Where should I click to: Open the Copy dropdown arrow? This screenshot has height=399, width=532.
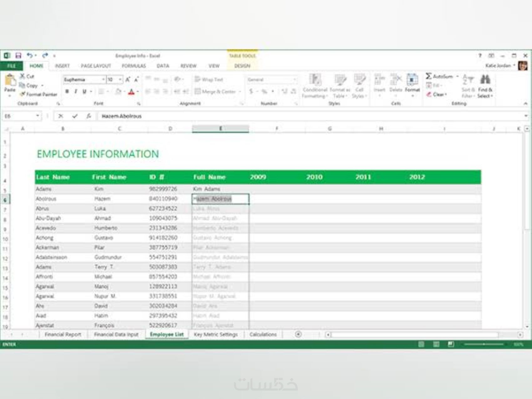[x=42, y=85]
